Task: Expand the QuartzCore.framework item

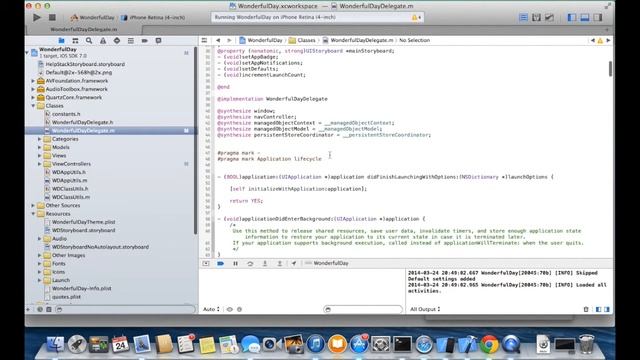Action: pyautogui.click(x=33, y=98)
